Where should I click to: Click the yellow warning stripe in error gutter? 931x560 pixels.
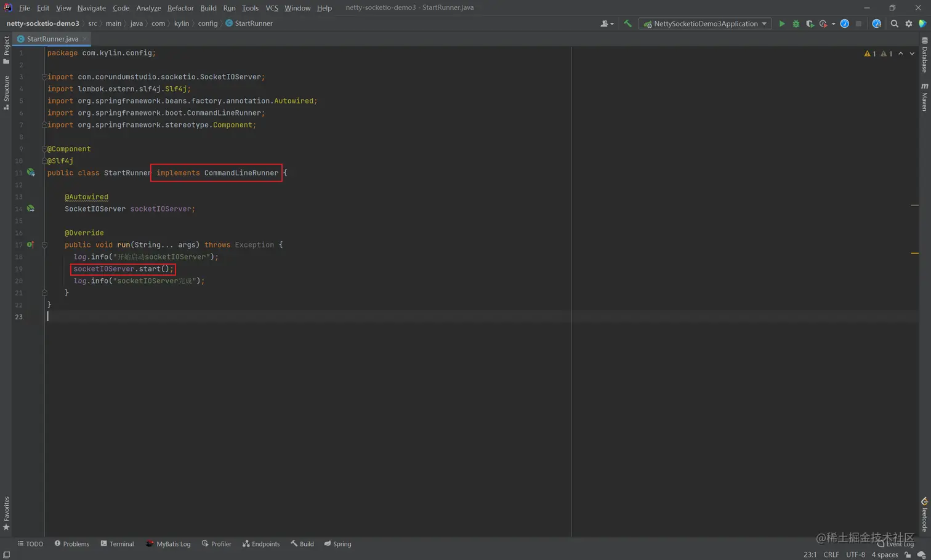pos(914,253)
